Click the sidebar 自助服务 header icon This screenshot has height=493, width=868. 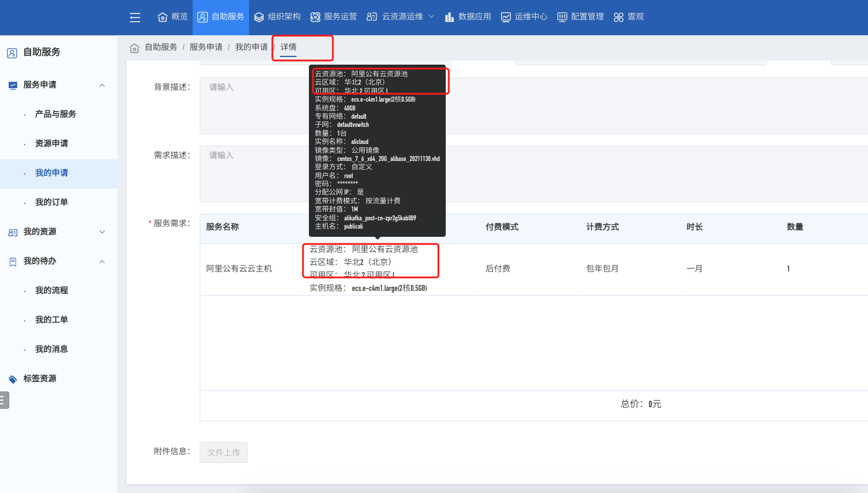pyautogui.click(x=12, y=53)
